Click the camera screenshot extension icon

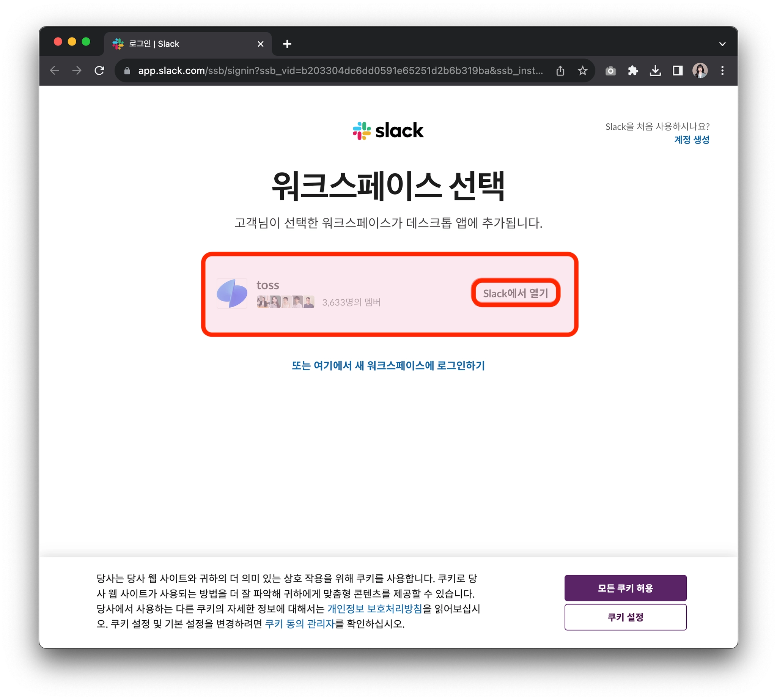(x=610, y=71)
